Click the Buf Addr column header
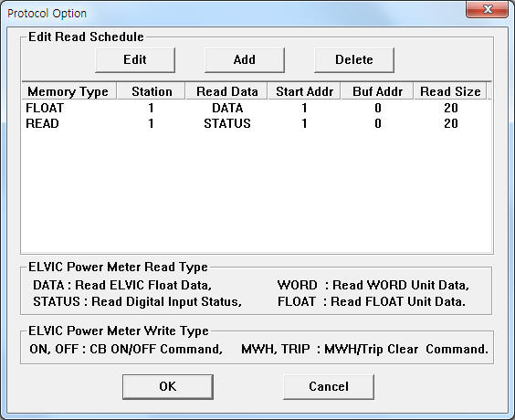 tap(377, 91)
